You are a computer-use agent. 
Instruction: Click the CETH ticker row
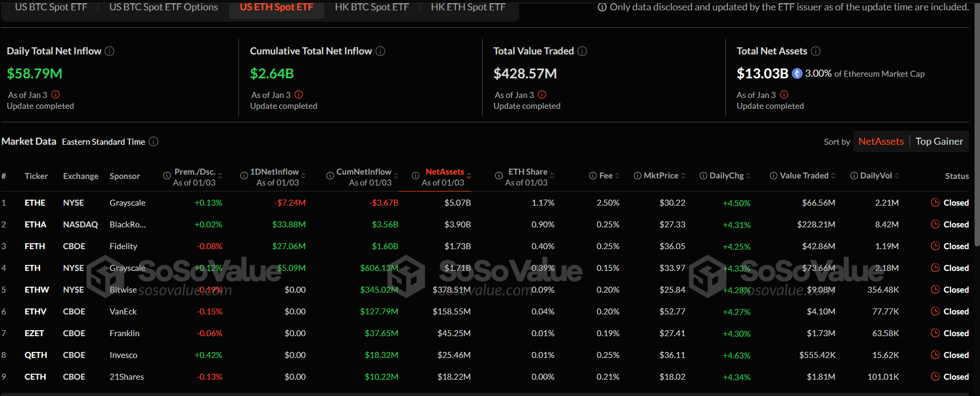point(485,376)
